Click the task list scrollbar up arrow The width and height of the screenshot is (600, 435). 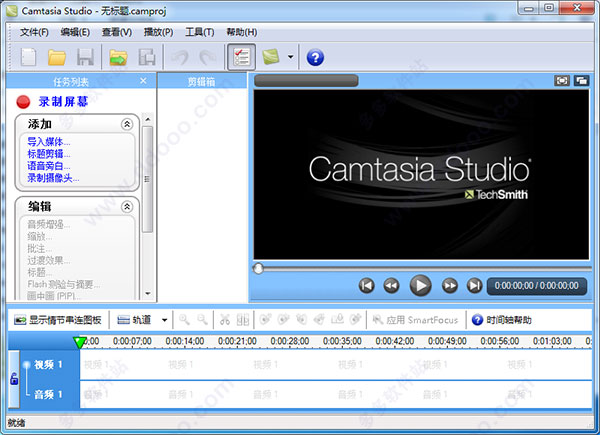148,119
